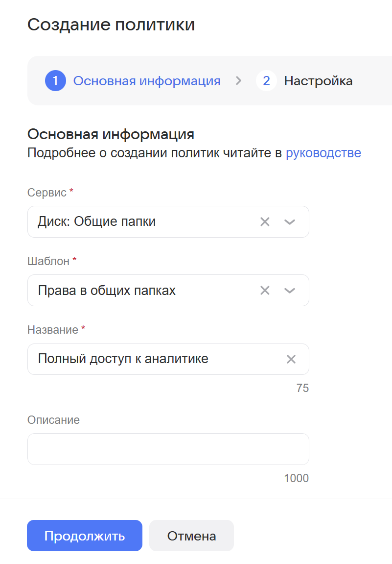Expand the Шаблон dropdown chevron
The height and width of the screenshot is (564, 392).
(290, 291)
